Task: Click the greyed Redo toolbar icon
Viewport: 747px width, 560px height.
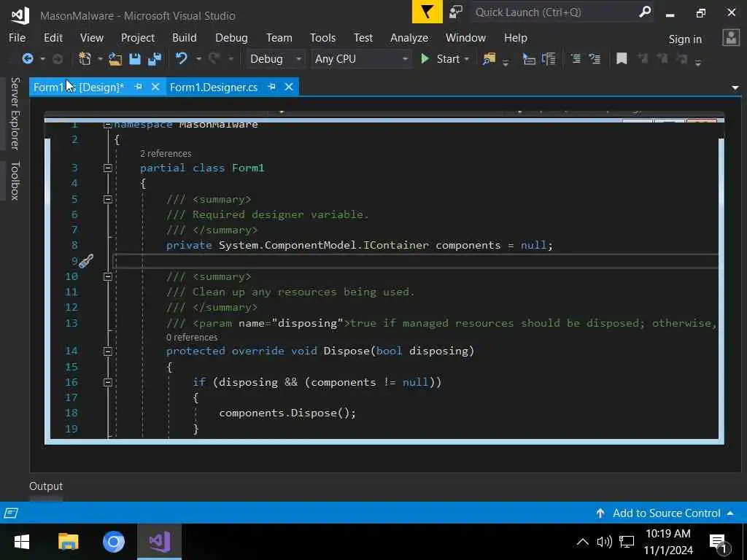Action: tap(214, 58)
